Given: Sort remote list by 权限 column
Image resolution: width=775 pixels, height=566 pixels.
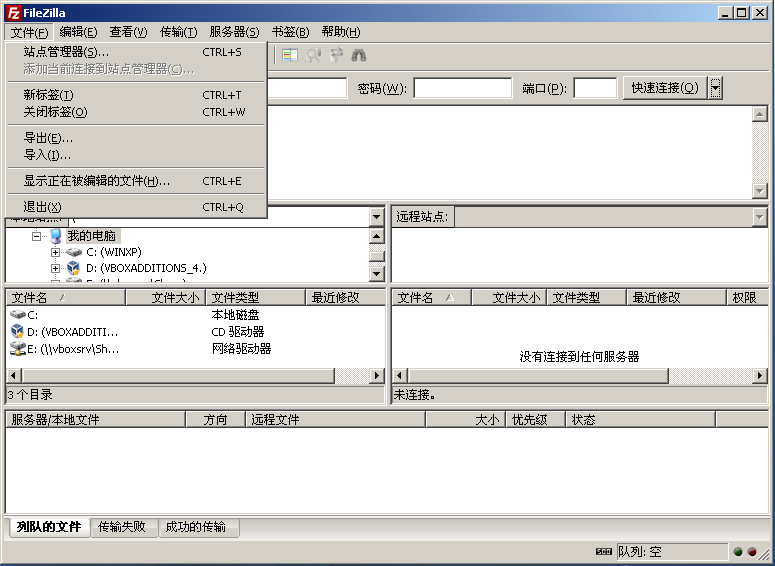Looking at the screenshot, I should coord(747,298).
